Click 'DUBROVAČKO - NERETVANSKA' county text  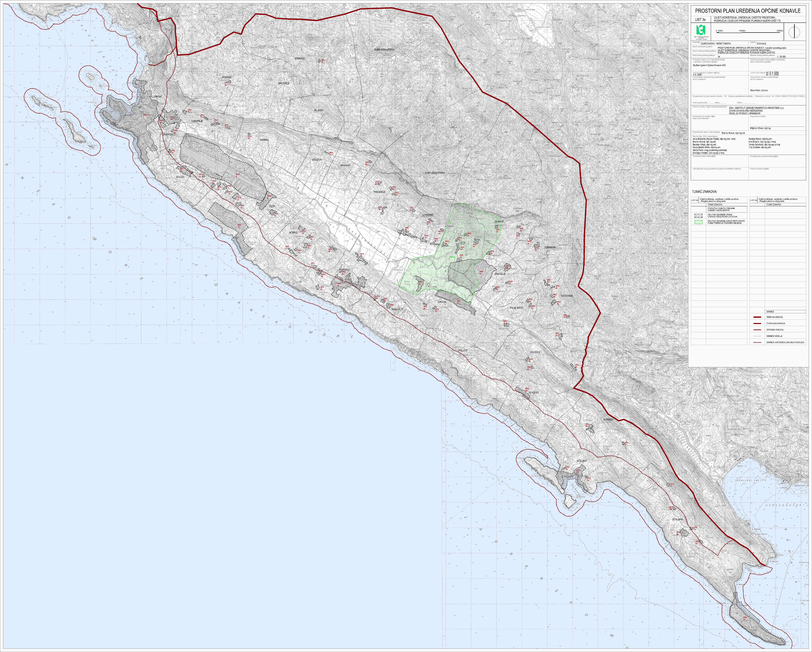716,44
